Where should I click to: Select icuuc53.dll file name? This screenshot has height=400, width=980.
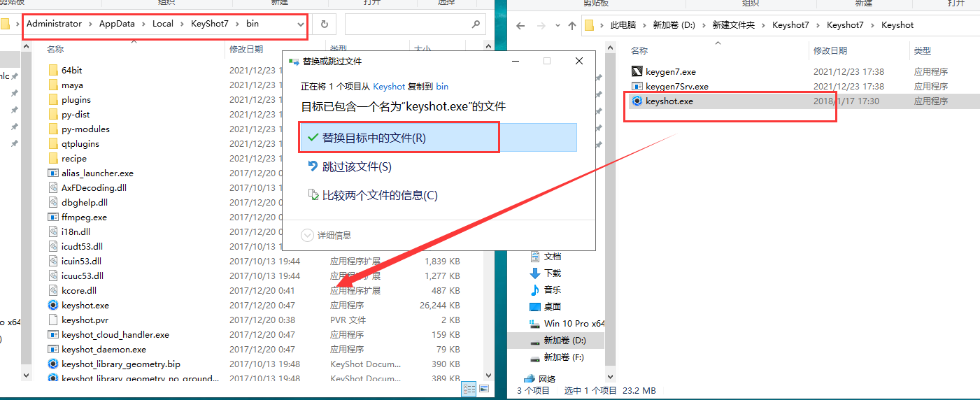(83, 276)
